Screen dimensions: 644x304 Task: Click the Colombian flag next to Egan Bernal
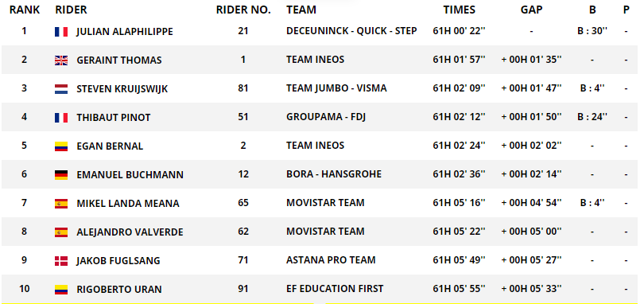(60, 146)
